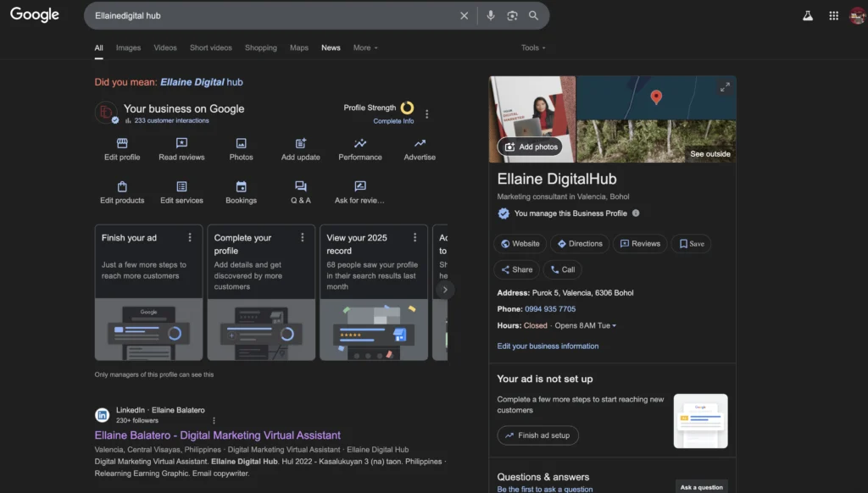Click in the search input field
Screen dimensions: 868x493
point(271,15)
